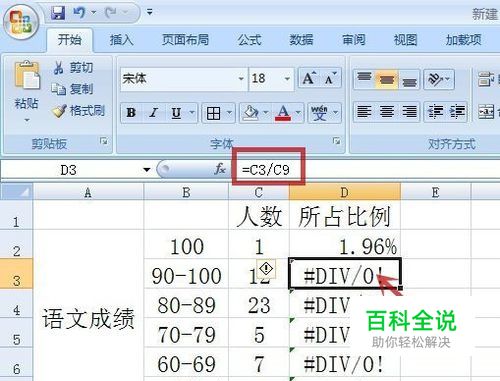This screenshot has height=381, width=500.
Task: Open the 数据 ribbon tab
Action: point(301,40)
